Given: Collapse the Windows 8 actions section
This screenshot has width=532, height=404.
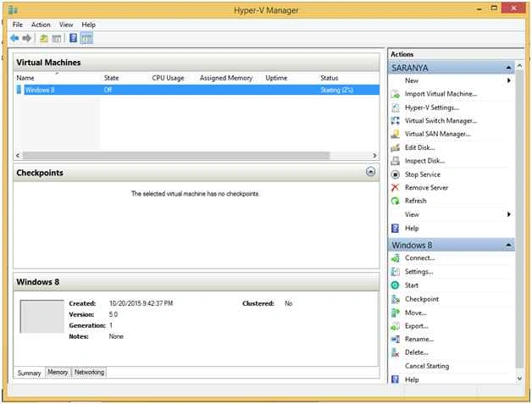Looking at the screenshot, I should click(x=508, y=245).
